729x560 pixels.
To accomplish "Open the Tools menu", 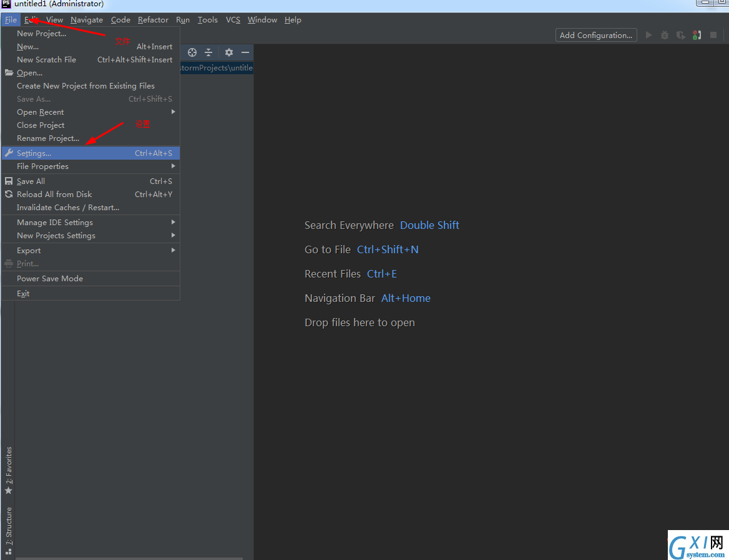I will point(207,19).
